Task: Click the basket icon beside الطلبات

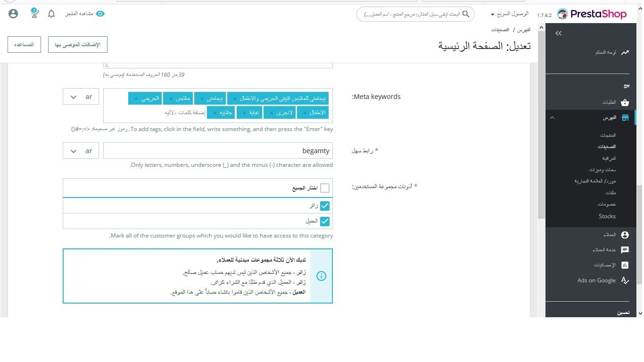Action: (x=625, y=102)
